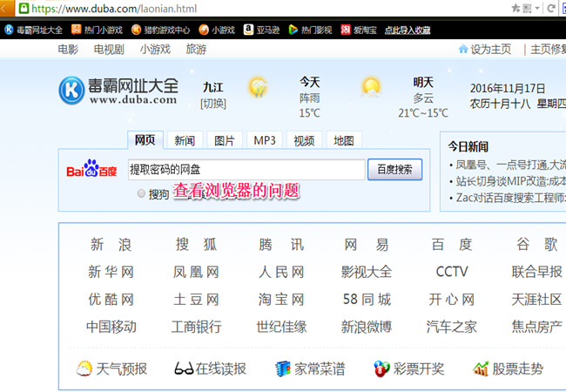Open the 新浪 site link

point(111,245)
